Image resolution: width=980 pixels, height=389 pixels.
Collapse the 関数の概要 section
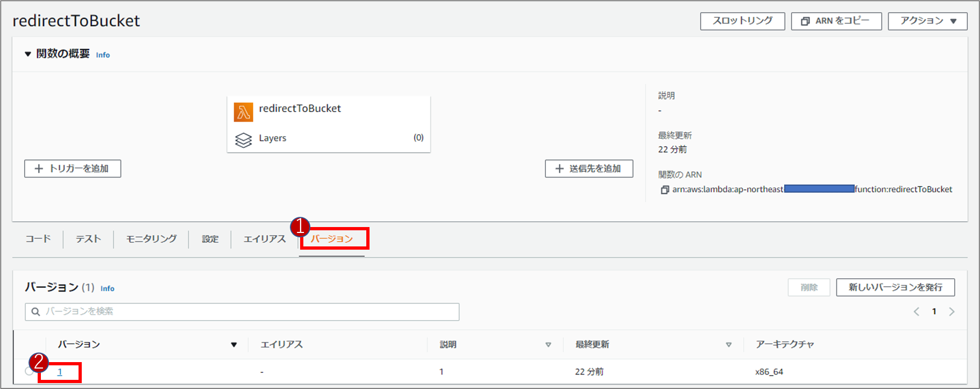pos(28,54)
